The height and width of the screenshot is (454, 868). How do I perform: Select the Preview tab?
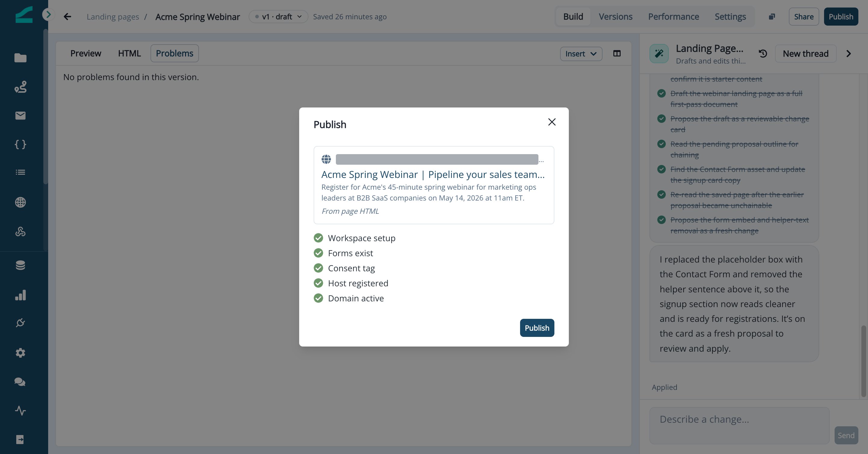pyautogui.click(x=85, y=53)
